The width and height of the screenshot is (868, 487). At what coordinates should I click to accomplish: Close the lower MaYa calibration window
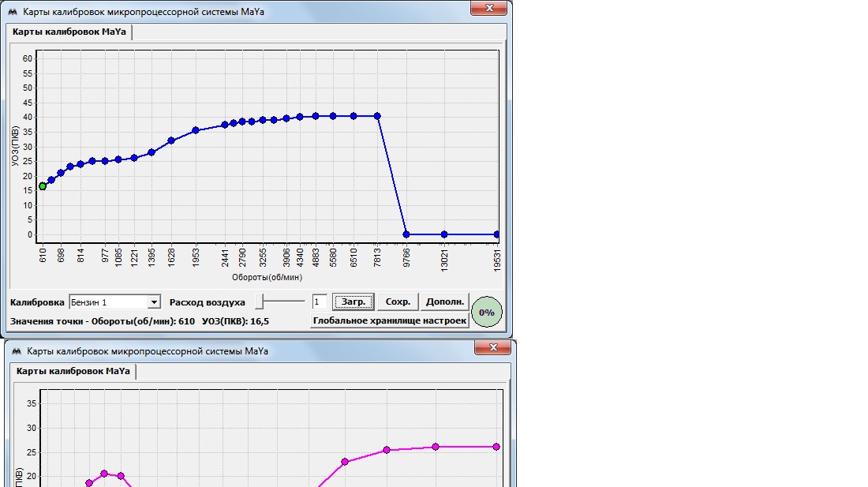[493, 348]
